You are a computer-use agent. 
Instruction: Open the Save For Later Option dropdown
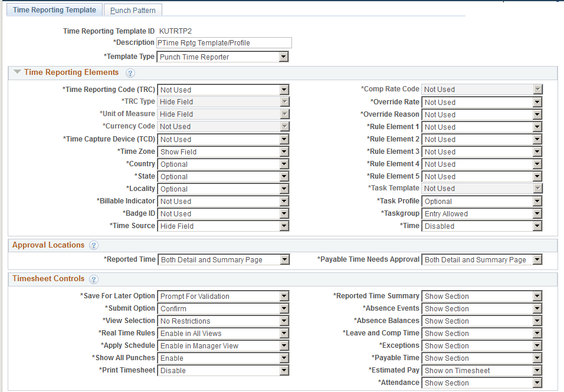(x=284, y=296)
